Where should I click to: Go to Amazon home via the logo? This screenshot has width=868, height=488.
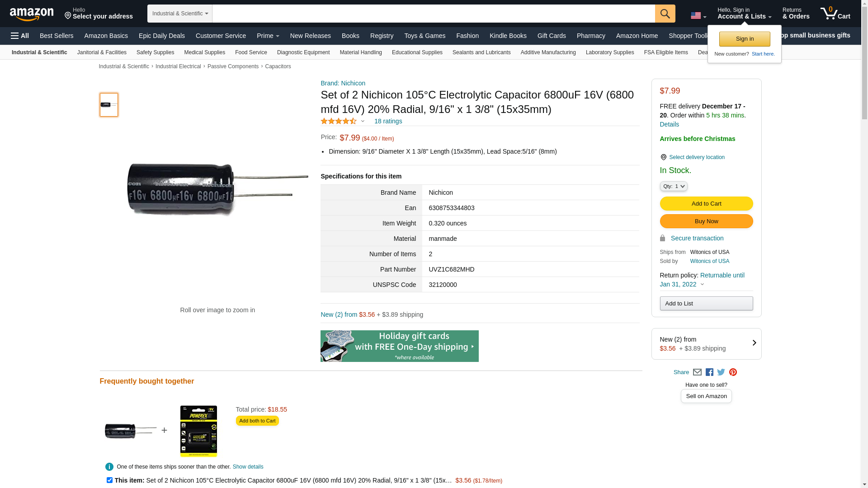(32, 14)
